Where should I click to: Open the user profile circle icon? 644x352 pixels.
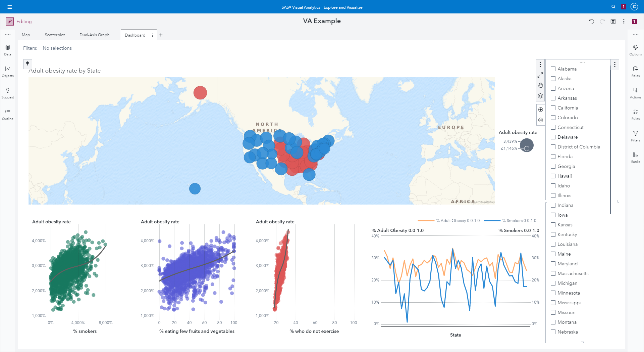click(634, 7)
